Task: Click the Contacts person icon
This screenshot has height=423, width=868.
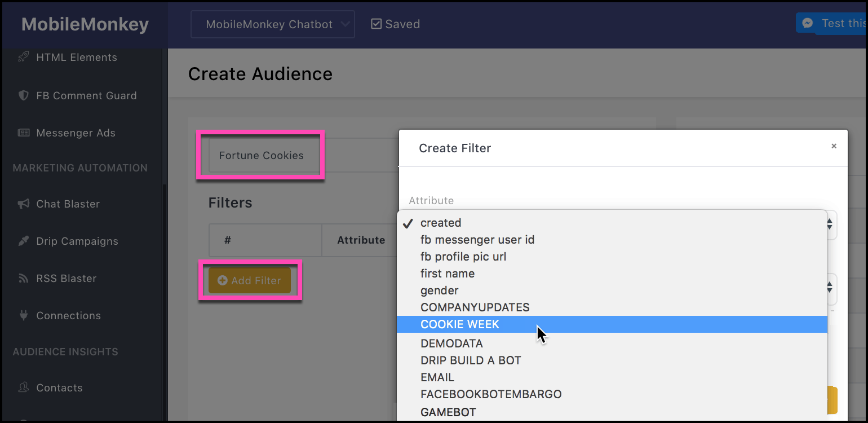Action: (x=23, y=387)
